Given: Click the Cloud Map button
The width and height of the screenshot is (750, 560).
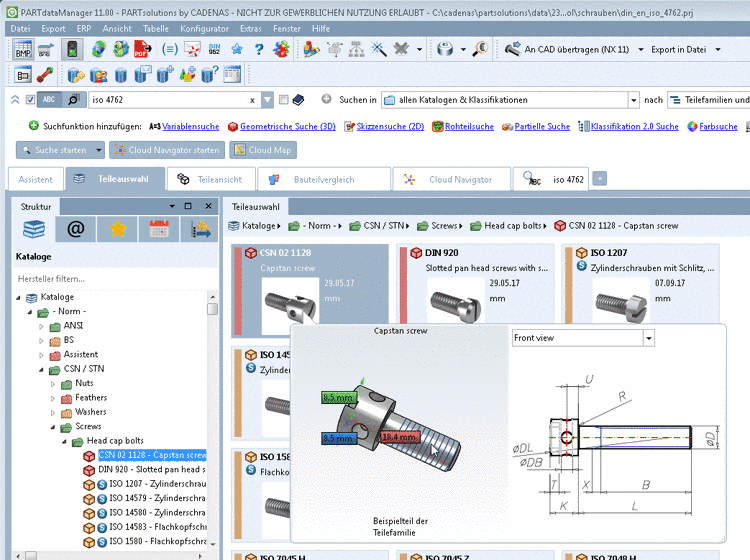Looking at the screenshot, I should click(x=263, y=150).
